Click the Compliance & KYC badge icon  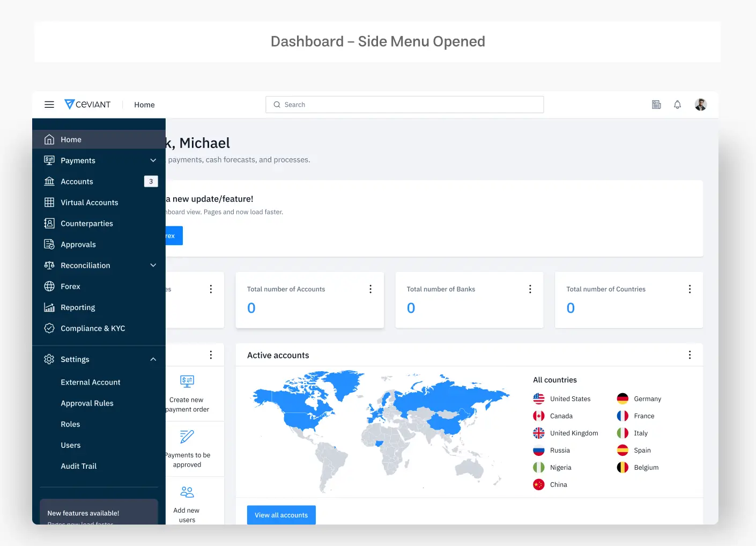(49, 328)
